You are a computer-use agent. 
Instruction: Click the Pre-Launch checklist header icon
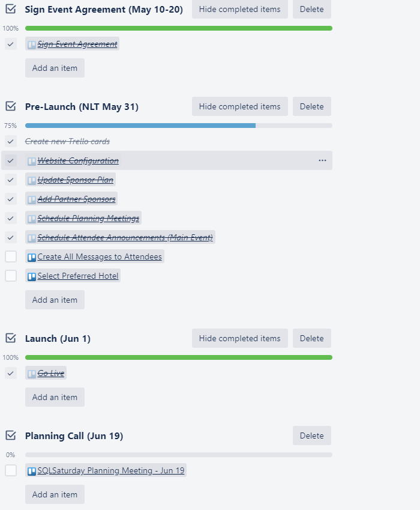point(11,106)
